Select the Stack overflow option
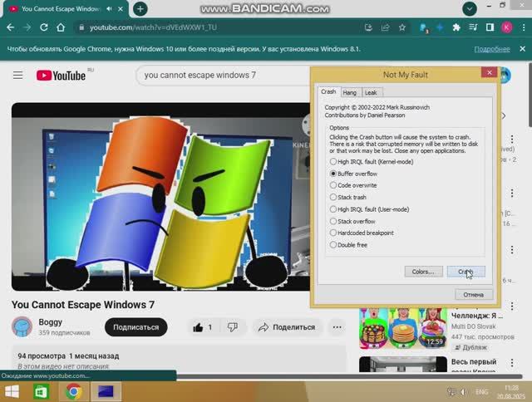This screenshot has height=402, width=532. pyautogui.click(x=352, y=221)
